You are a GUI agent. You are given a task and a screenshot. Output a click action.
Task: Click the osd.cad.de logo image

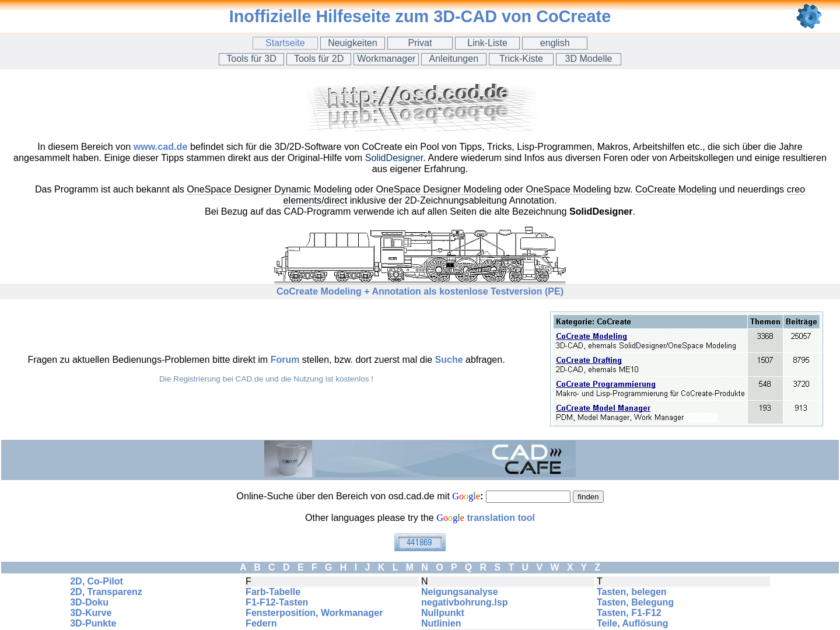coord(419,106)
